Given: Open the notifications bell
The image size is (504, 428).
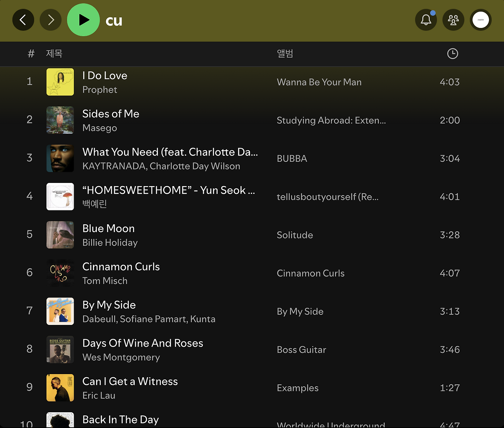Looking at the screenshot, I should pyautogui.click(x=426, y=20).
